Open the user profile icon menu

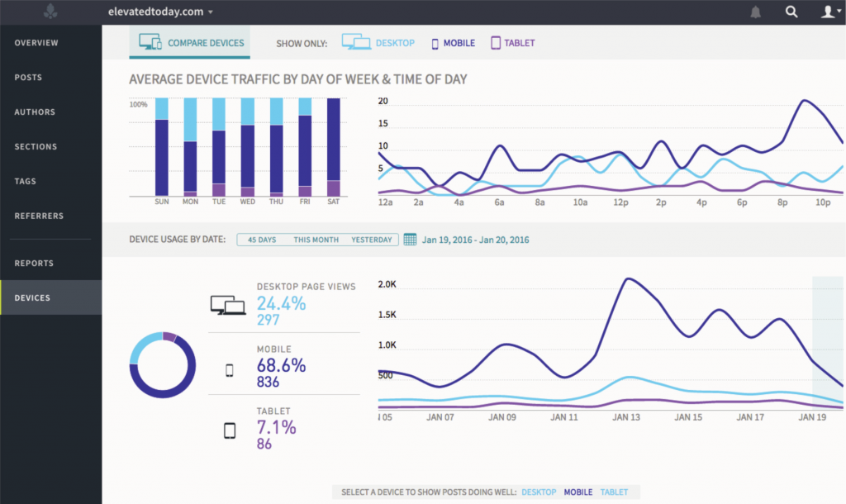pos(826,12)
